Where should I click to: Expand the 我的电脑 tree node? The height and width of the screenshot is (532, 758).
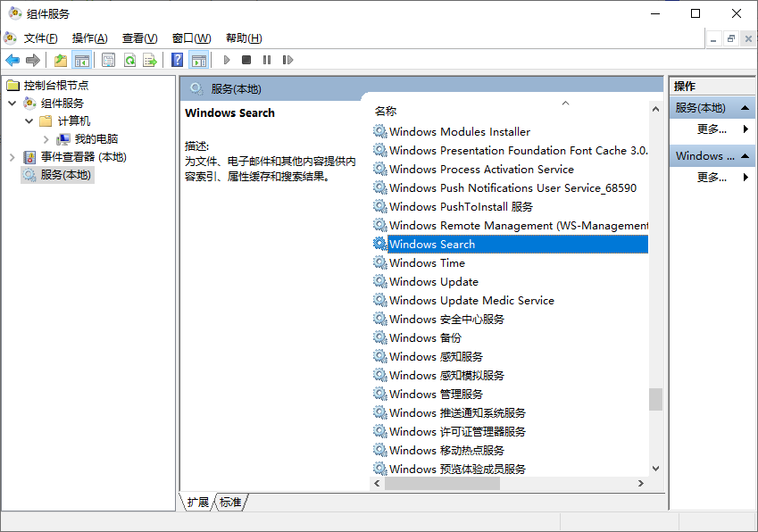pos(46,139)
